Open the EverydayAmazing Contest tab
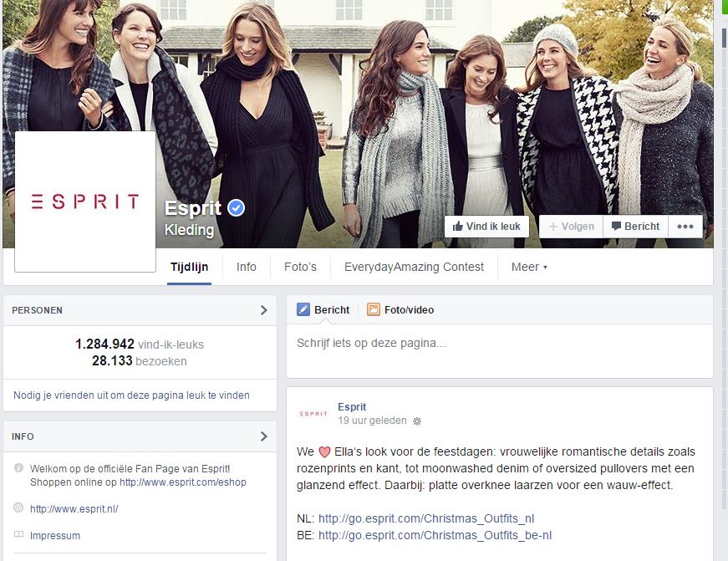The image size is (728, 561). (414, 267)
